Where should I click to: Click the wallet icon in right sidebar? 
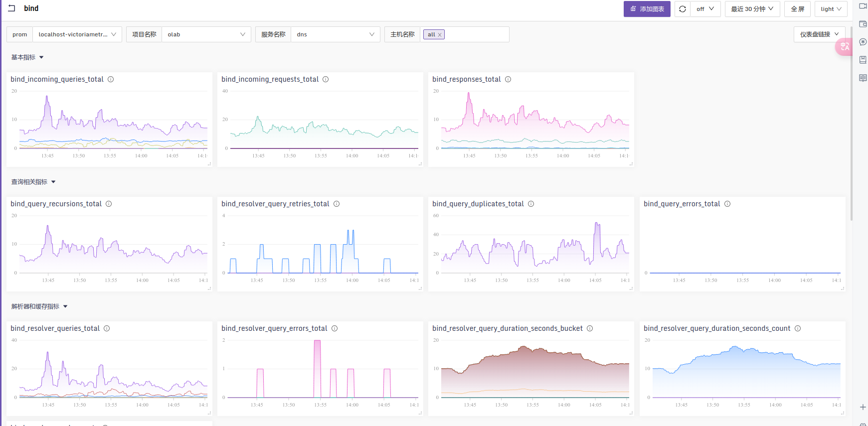[x=863, y=24]
